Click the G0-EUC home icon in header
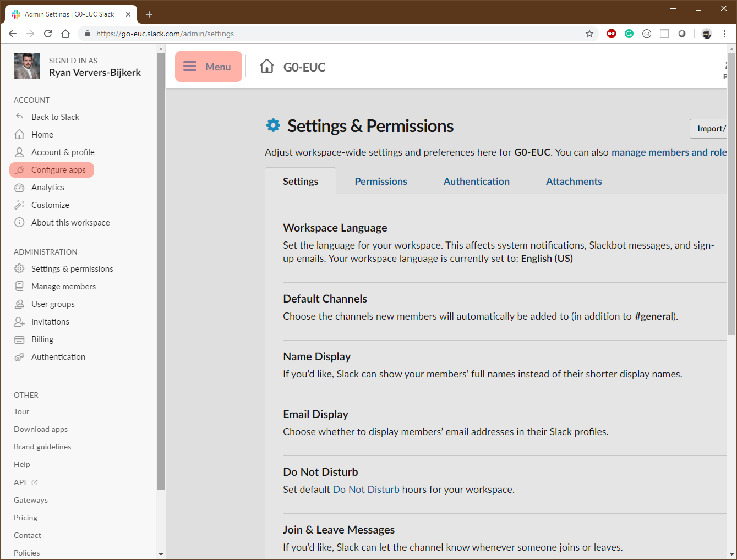Viewport: 737px width, 560px height. [267, 66]
